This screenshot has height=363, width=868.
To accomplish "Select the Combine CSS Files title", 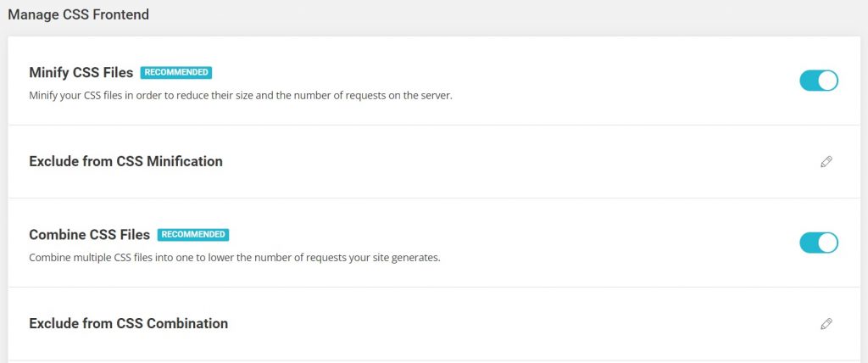I will point(89,235).
